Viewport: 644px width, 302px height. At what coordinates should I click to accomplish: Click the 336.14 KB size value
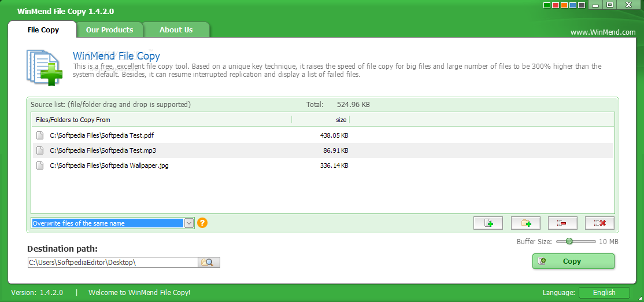(x=334, y=165)
